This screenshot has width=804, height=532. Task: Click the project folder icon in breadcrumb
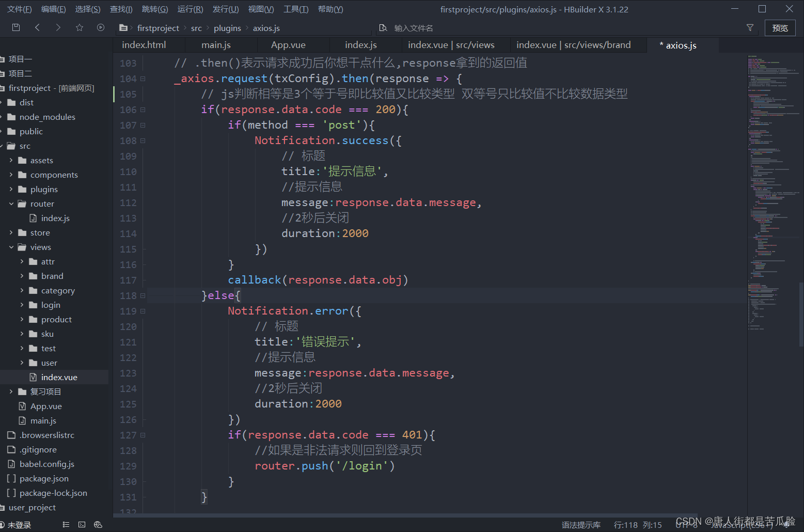tap(123, 28)
